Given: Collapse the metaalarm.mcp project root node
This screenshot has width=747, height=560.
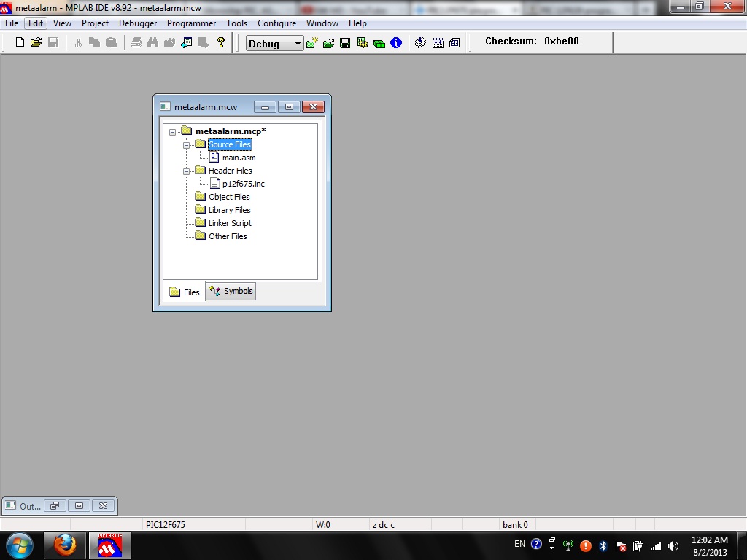Looking at the screenshot, I should [x=172, y=132].
